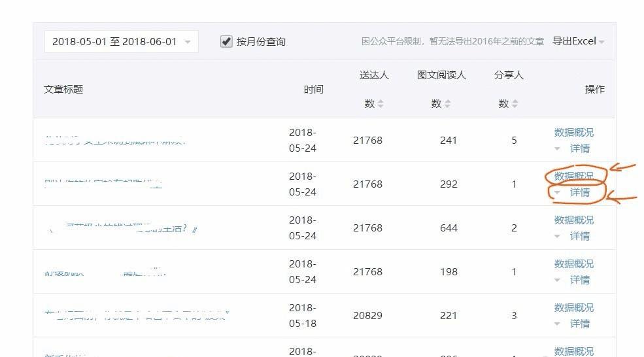Expand the arrow beside 详情 in 644 row
This screenshot has width=644, height=357.
(x=557, y=236)
